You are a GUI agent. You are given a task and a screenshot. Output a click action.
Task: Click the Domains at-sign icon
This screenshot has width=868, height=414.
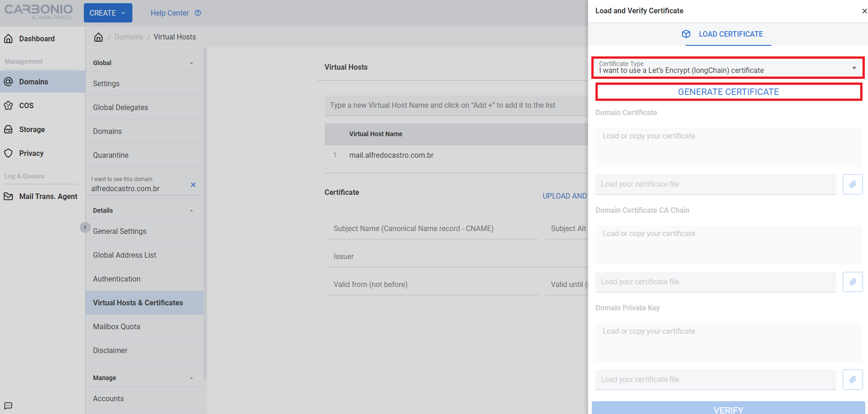tap(8, 82)
